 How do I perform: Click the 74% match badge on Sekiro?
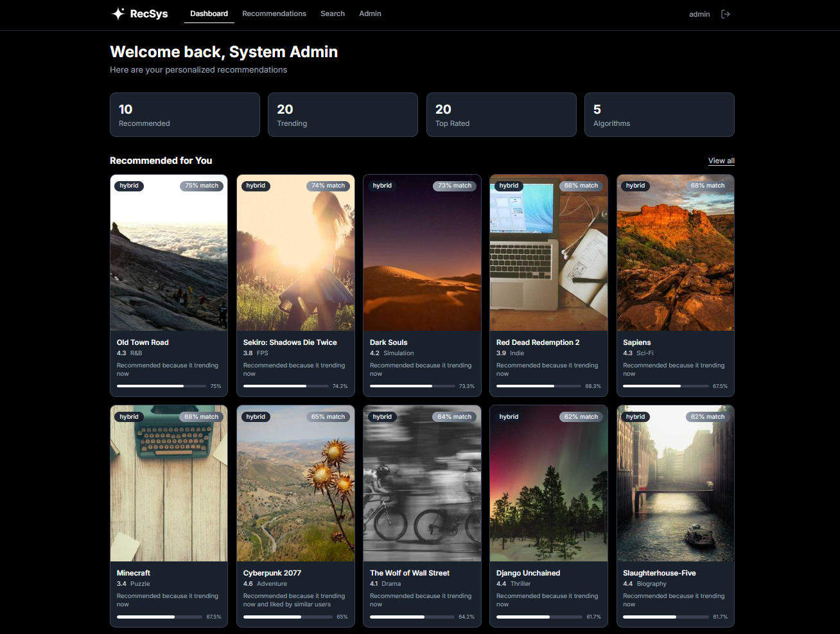click(x=328, y=186)
